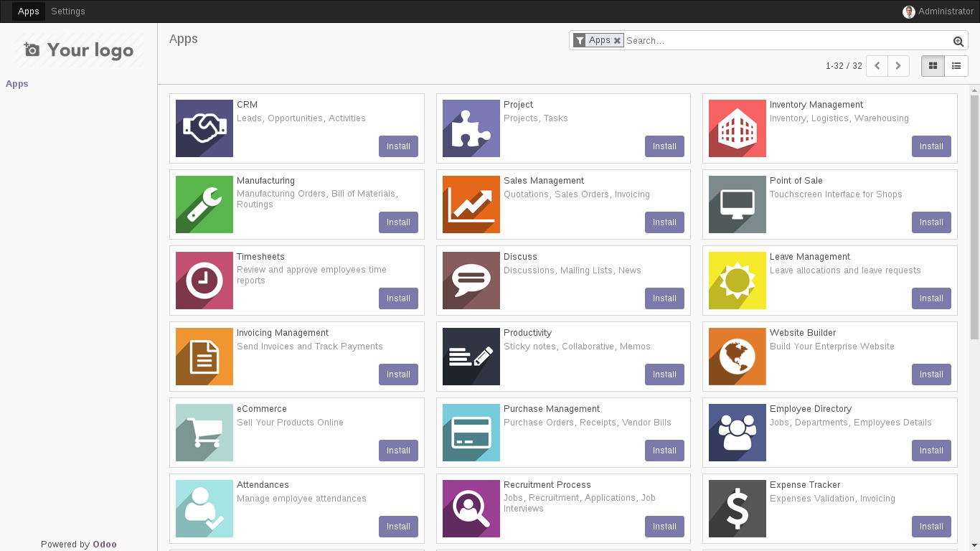The width and height of the screenshot is (980, 551).
Task: Select the Leave Management sun icon
Action: [x=737, y=281]
